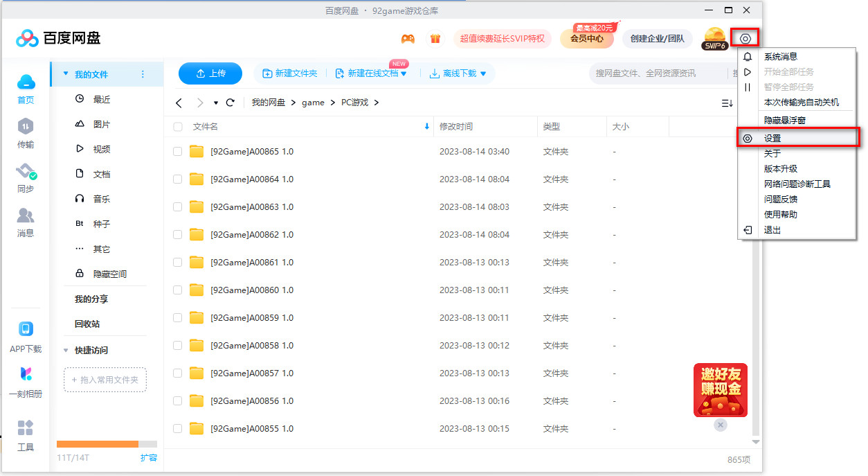This screenshot has width=868, height=476.
Task: Click the refresh icon near the breadcrumb
Action: point(230,102)
